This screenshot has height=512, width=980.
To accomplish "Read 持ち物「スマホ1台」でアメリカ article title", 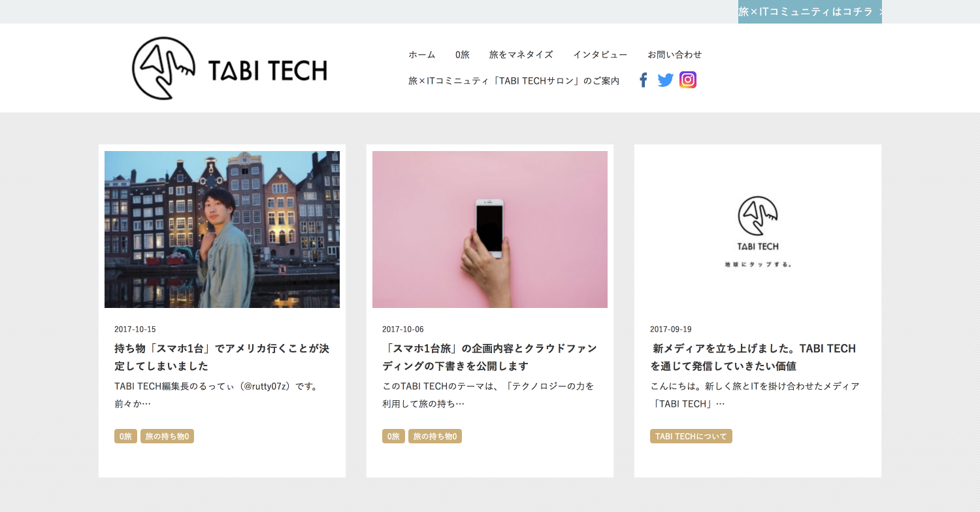I will pyautogui.click(x=222, y=357).
